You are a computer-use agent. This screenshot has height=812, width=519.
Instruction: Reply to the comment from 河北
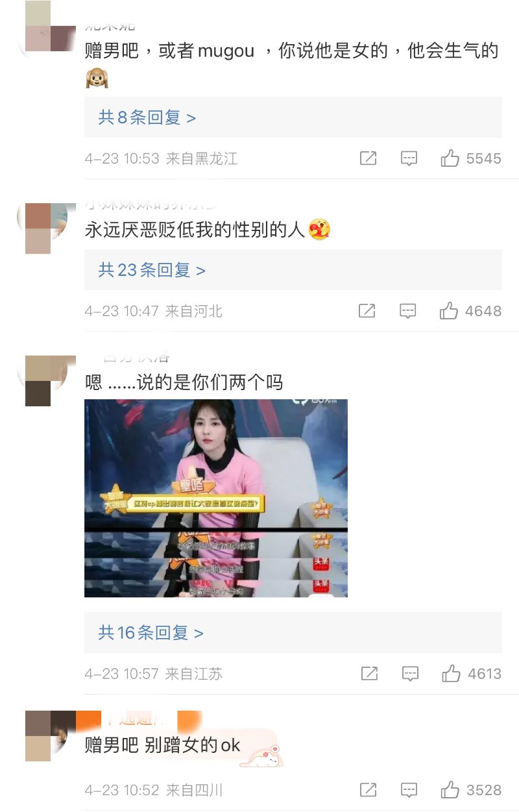(x=408, y=311)
